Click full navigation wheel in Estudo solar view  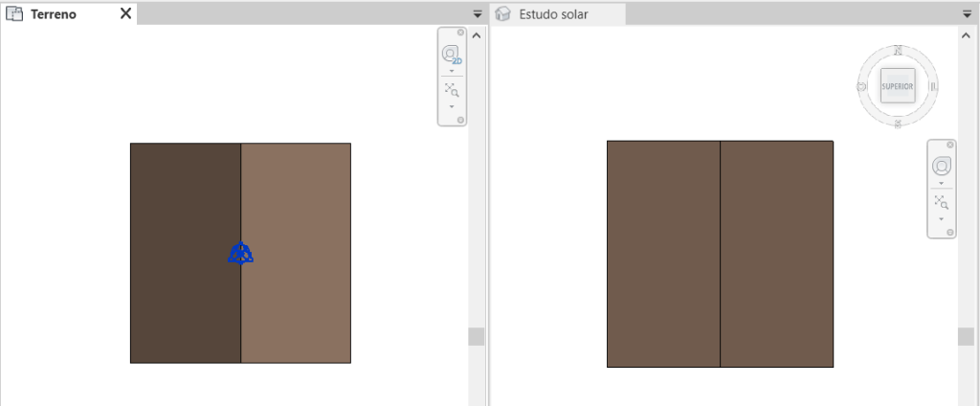941,166
